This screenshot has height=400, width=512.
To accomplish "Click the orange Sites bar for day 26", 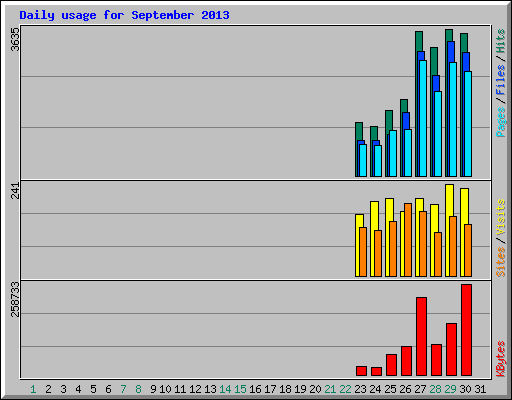I will coord(408,240).
